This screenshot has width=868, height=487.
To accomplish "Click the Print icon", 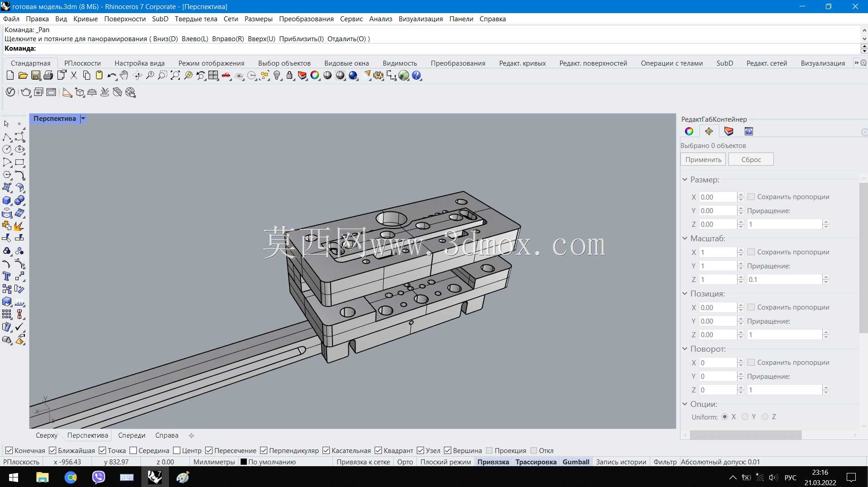I will click(48, 76).
